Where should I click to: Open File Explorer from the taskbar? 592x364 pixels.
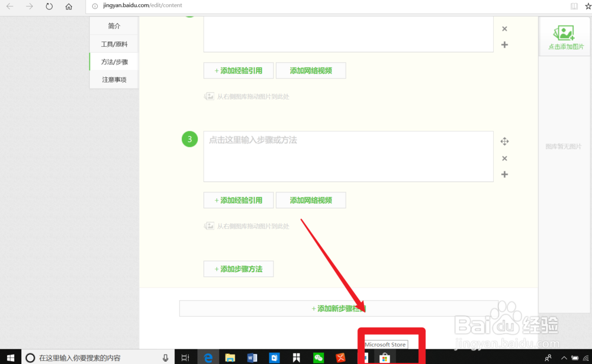point(230,357)
